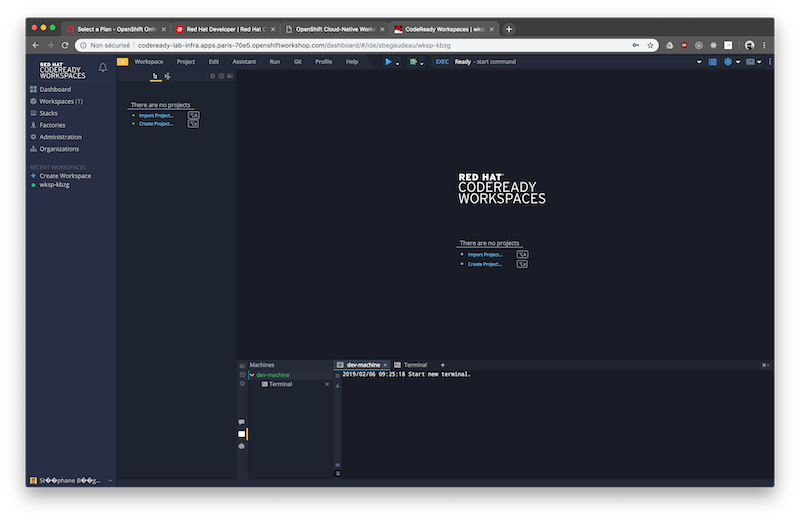
Task: Open the command selector dropdown near EXEC field
Action: tap(699, 62)
